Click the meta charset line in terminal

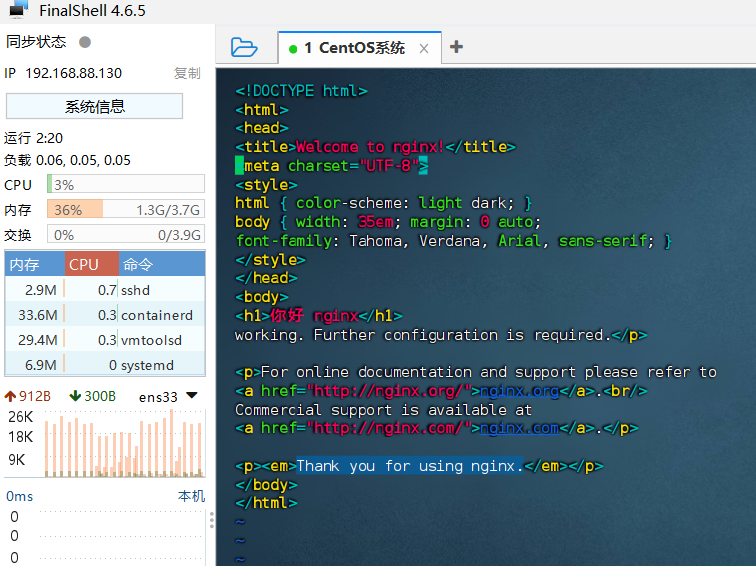(x=332, y=166)
